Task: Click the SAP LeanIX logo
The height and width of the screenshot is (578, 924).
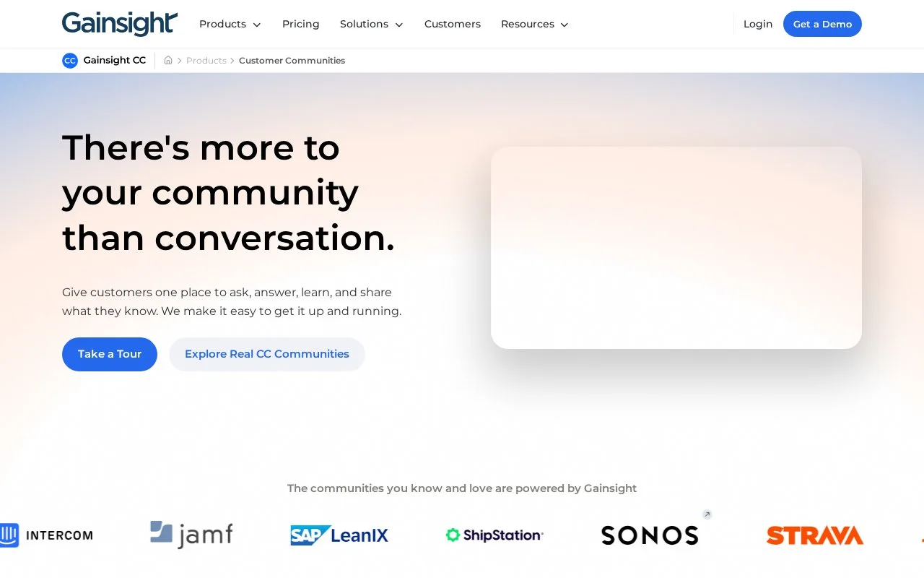Action: (339, 535)
